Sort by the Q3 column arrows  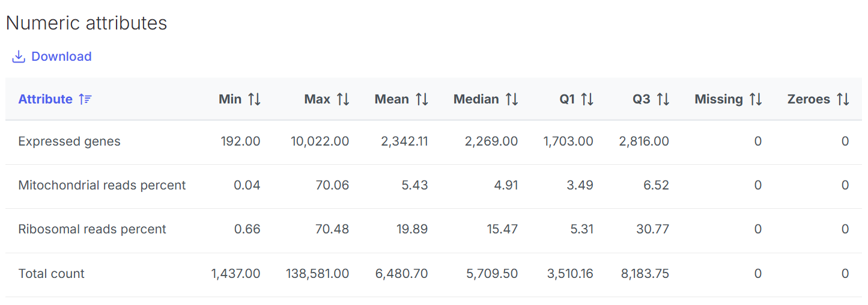[x=663, y=99]
